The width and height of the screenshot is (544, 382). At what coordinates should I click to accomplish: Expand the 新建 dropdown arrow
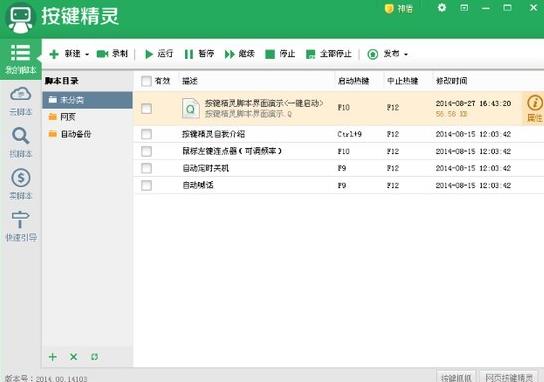(87, 54)
